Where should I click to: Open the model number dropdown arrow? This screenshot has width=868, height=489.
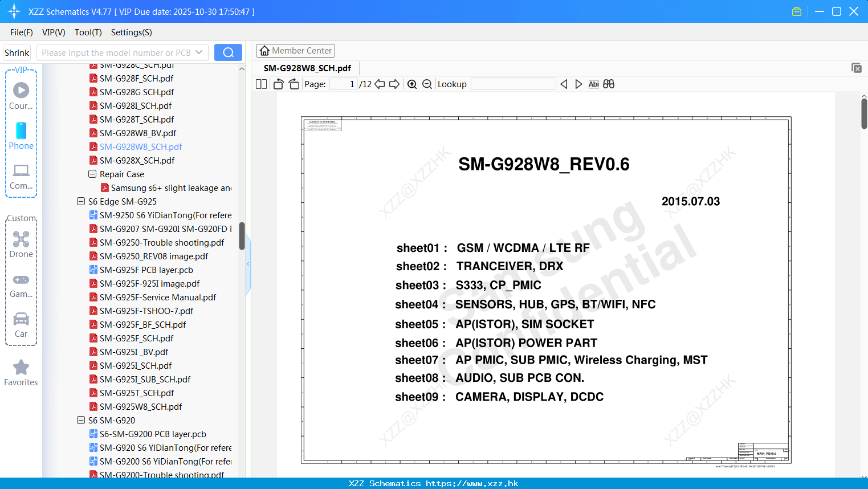pyautogui.click(x=199, y=52)
